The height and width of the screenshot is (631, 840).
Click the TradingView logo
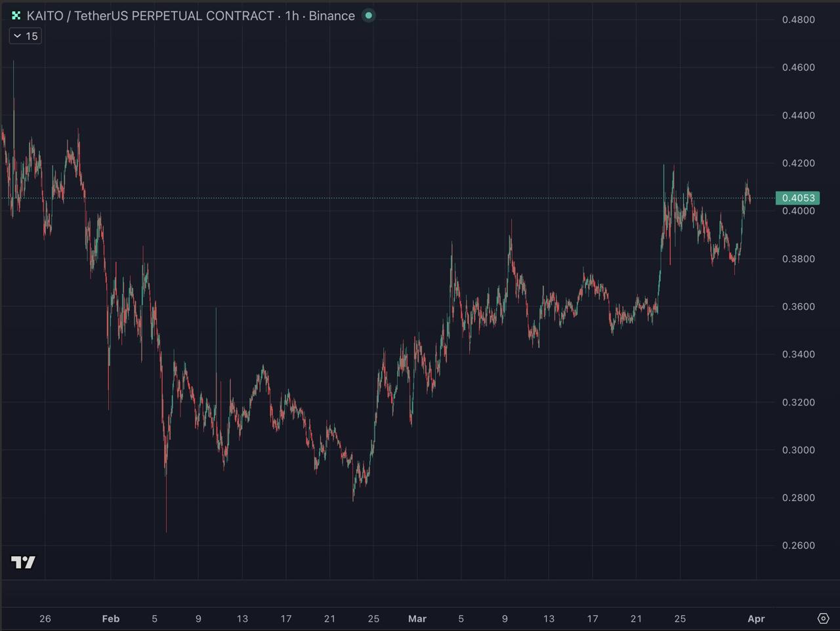pos(24,562)
